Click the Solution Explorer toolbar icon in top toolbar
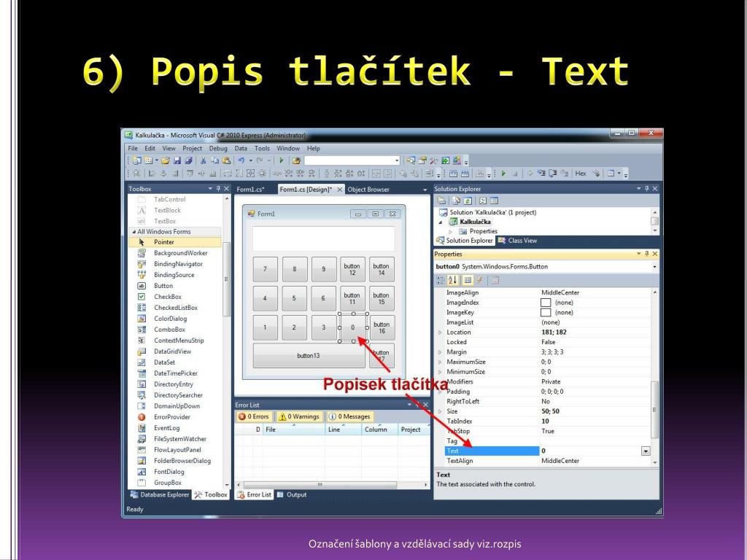 pyautogui.click(x=410, y=160)
